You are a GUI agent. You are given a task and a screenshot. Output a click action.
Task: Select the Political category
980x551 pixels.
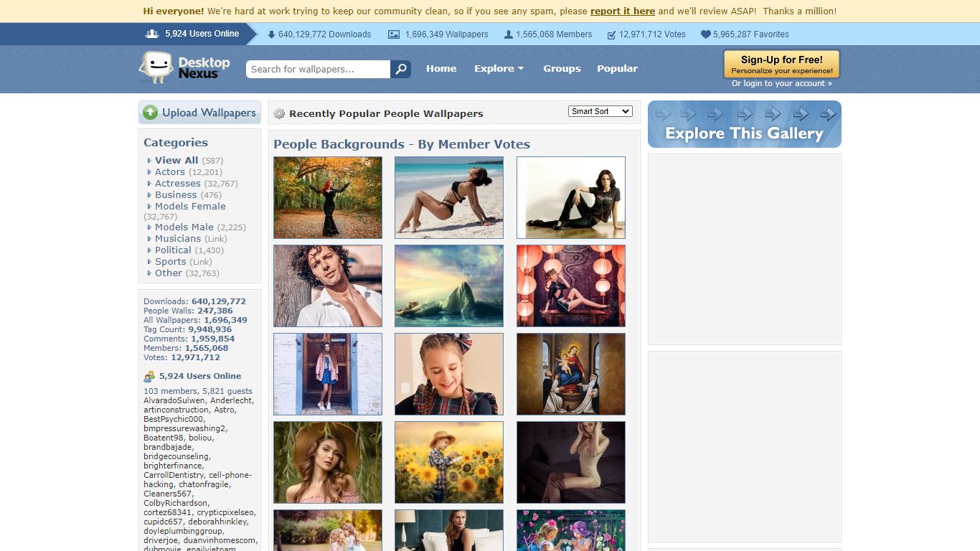coord(173,250)
